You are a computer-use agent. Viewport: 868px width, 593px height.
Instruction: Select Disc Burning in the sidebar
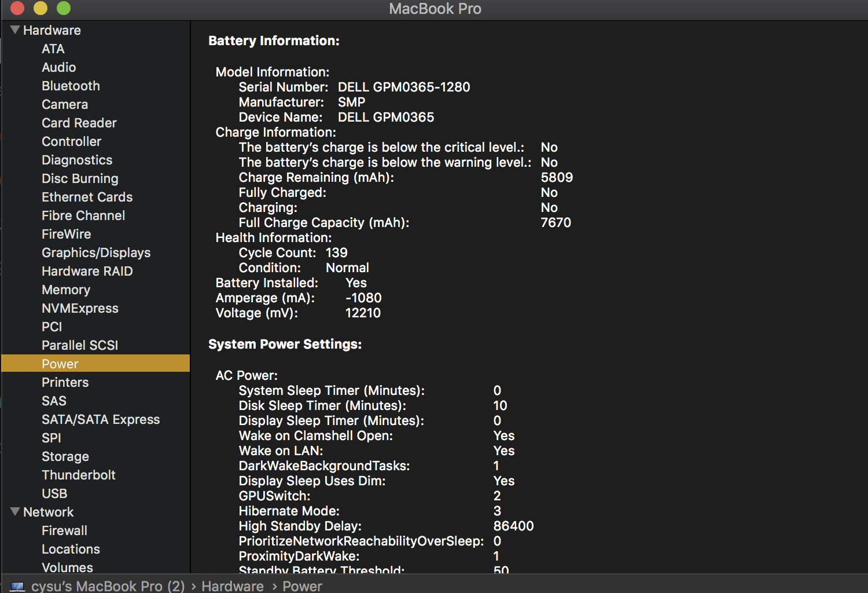click(80, 178)
